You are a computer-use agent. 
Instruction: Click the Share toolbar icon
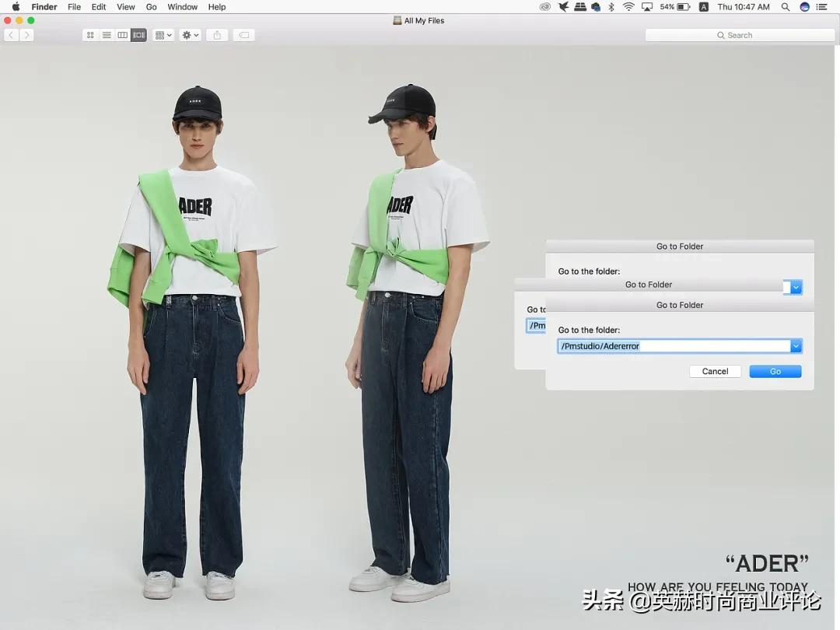217,35
